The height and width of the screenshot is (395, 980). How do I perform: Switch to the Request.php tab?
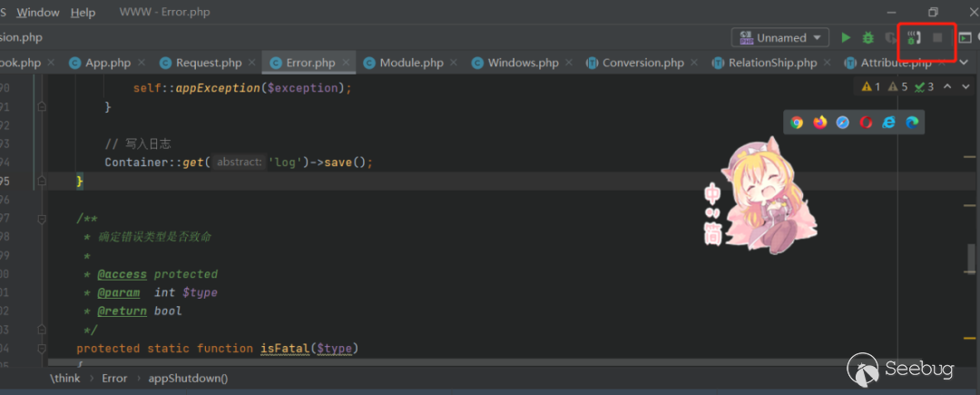click(x=208, y=64)
